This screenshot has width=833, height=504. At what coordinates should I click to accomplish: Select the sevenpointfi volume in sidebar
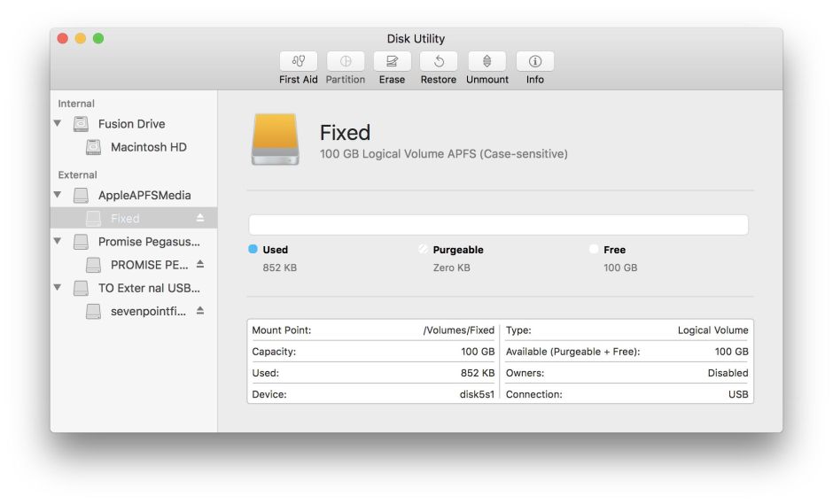pyautogui.click(x=148, y=311)
